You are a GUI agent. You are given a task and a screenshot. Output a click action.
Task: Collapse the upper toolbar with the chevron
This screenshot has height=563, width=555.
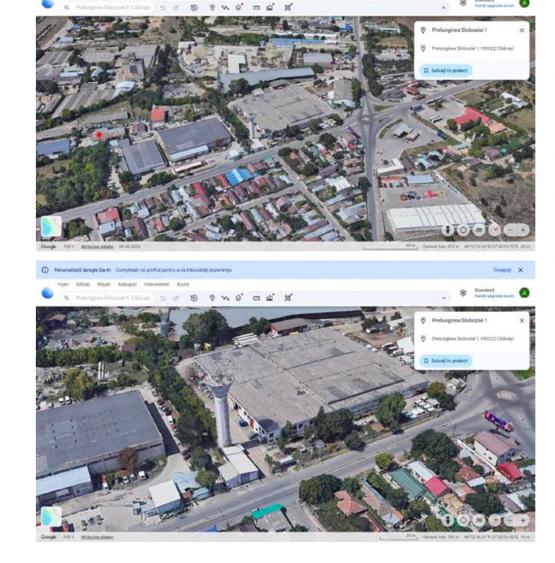pos(444,7)
